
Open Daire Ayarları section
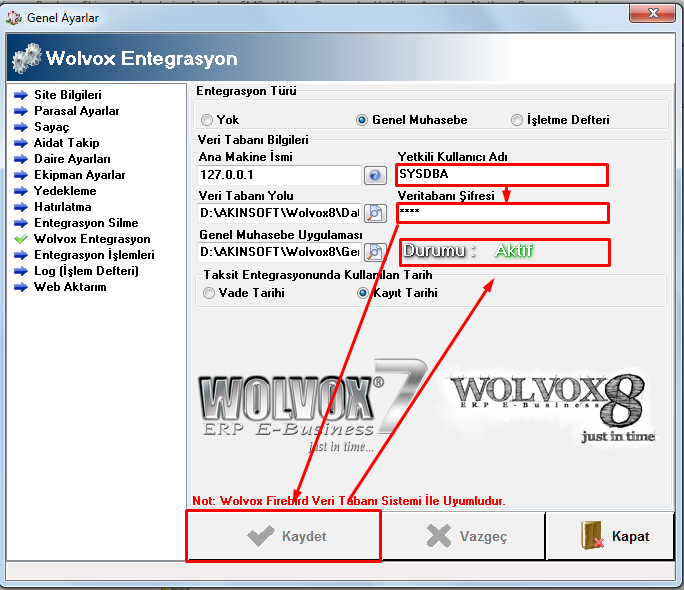click(x=72, y=159)
